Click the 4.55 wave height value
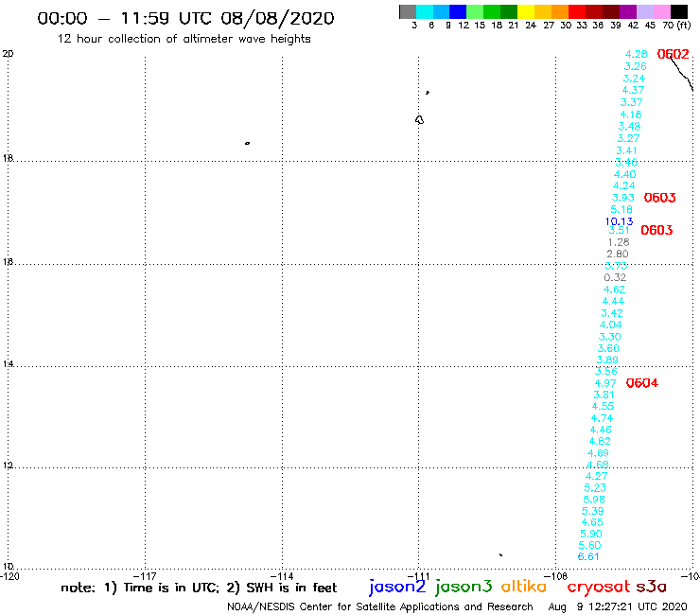This screenshot has width=700, height=615. (603, 406)
